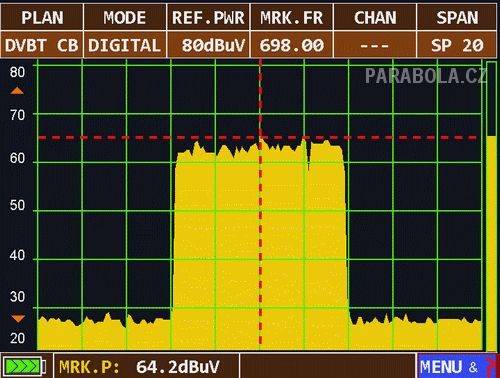Viewport: 500px width, 378px height.
Task: Click the red question mark help icon
Action: click(x=490, y=367)
